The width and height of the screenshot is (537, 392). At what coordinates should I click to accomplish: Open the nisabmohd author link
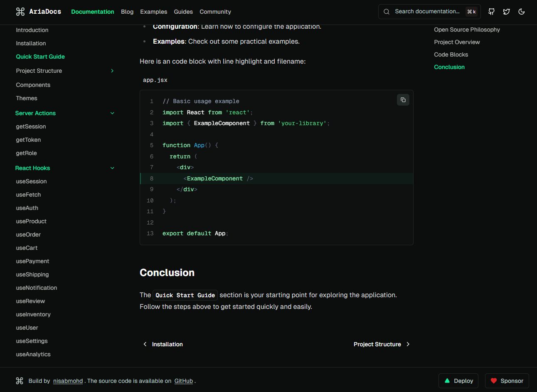(68, 381)
